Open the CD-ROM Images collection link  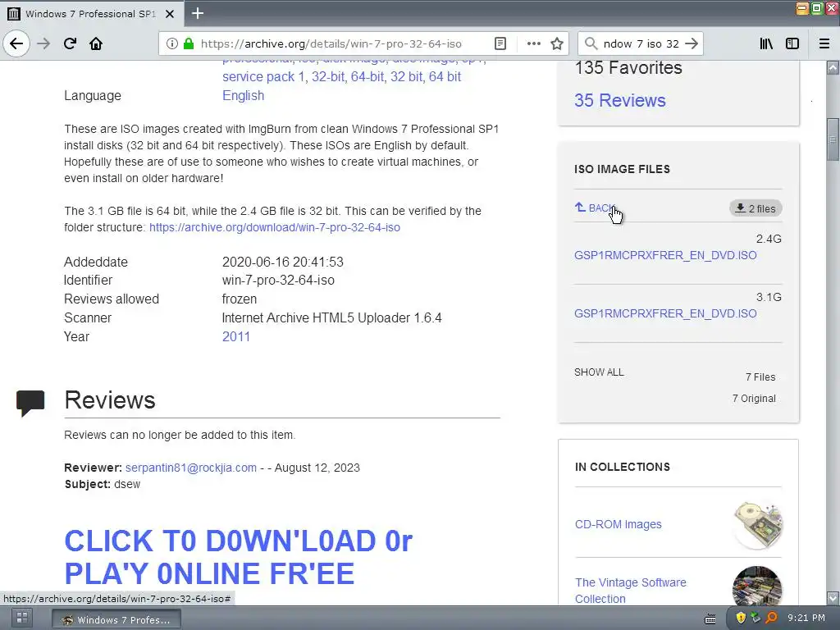619,524
